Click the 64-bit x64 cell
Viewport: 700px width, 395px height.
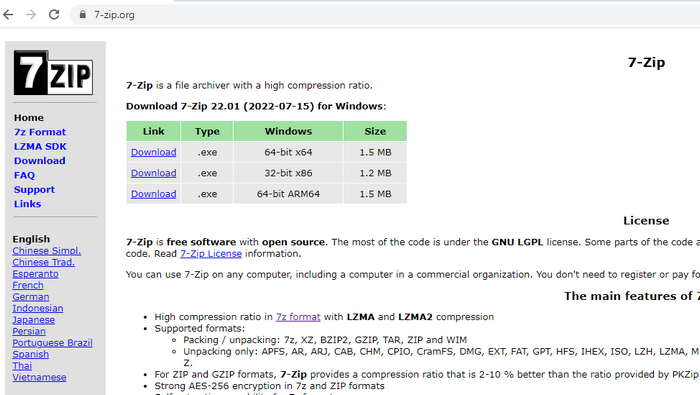[x=288, y=152]
